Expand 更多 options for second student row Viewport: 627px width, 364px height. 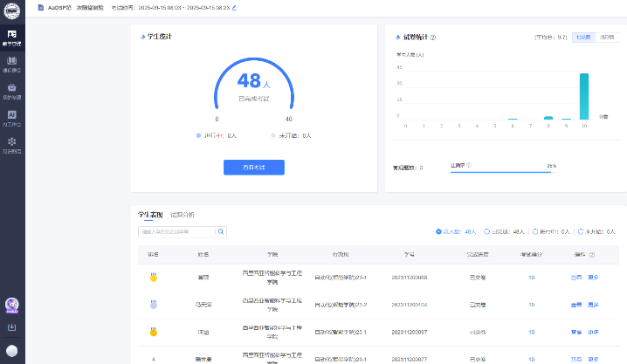[593, 305]
